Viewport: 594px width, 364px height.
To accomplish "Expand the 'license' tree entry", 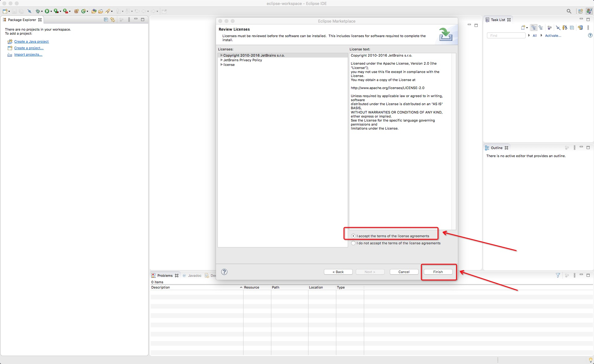I will point(222,65).
